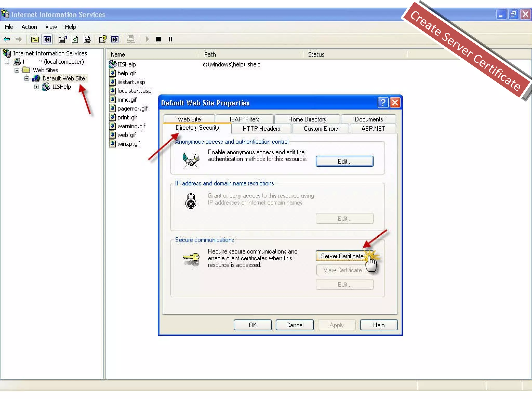Select the local computer tree node
The height and width of the screenshot is (399, 532).
54,62
